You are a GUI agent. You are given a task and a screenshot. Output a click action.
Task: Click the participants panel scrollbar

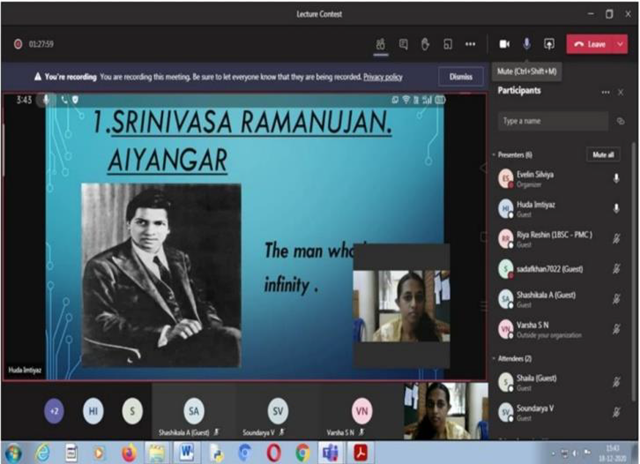coord(634,271)
